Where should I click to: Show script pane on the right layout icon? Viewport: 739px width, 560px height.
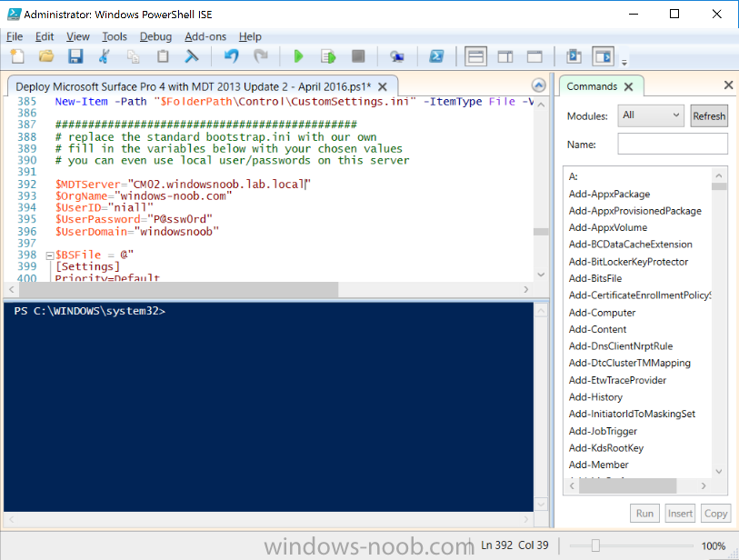click(x=505, y=57)
